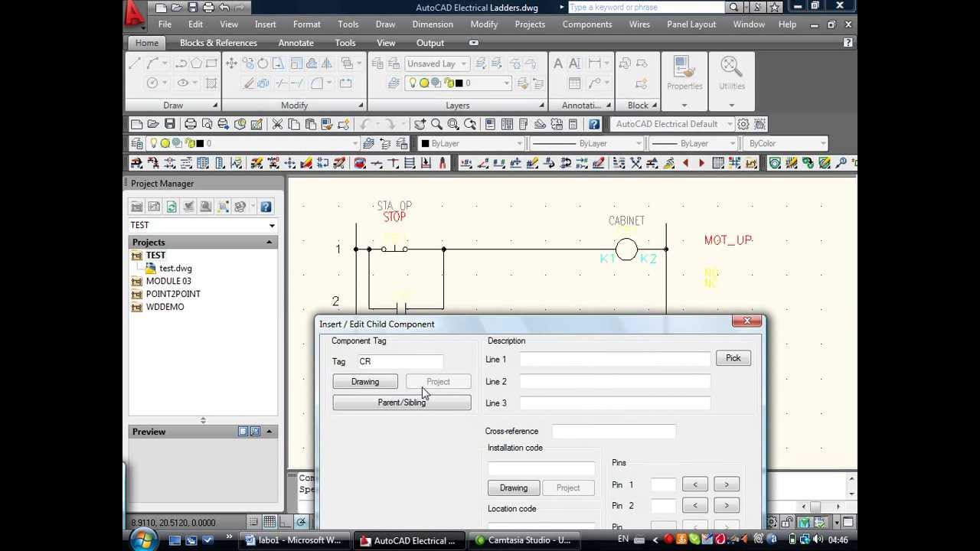Open the TEST project selection dropdown
This screenshot has height=551, width=980.
pyautogui.click(x=272, y=226)
